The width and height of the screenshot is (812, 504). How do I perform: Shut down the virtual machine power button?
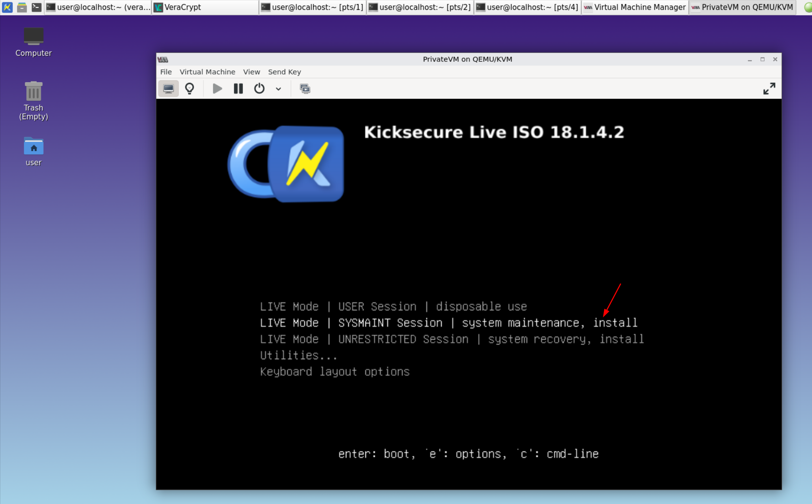(259, 88)
